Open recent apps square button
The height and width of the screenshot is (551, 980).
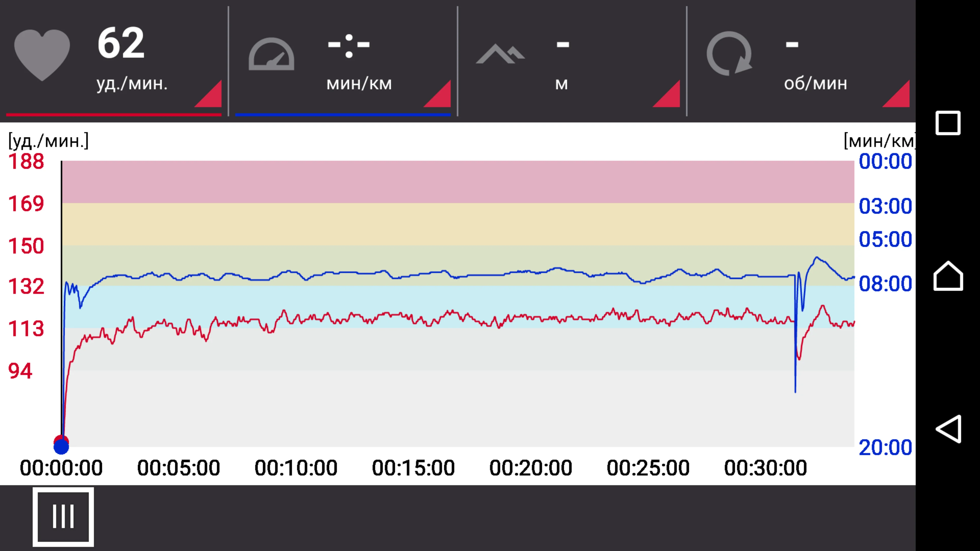pyautogui.click(x=948, y=123)
